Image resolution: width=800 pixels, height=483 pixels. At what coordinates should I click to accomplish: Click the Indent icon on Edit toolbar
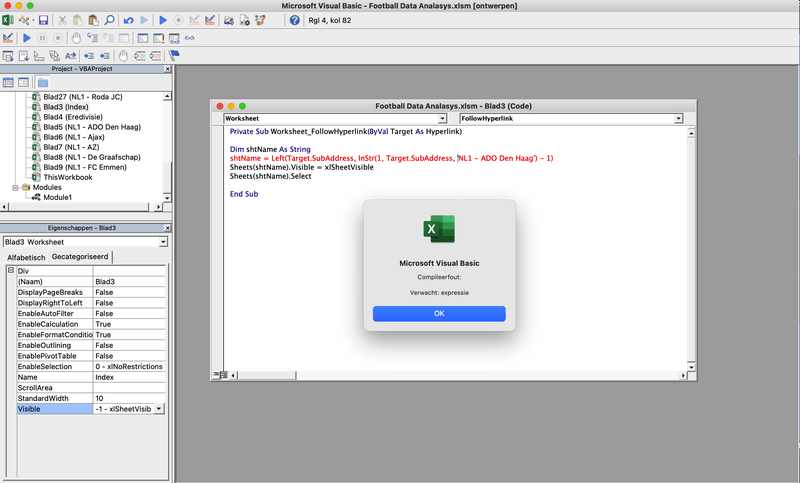[x=89, y=56]
